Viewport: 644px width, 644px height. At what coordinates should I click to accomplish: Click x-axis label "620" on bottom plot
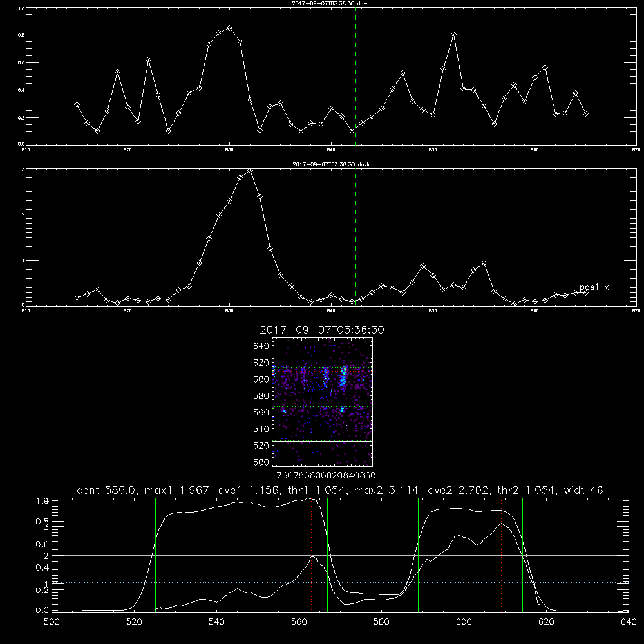pyautogui.click(x=546, y=622)
